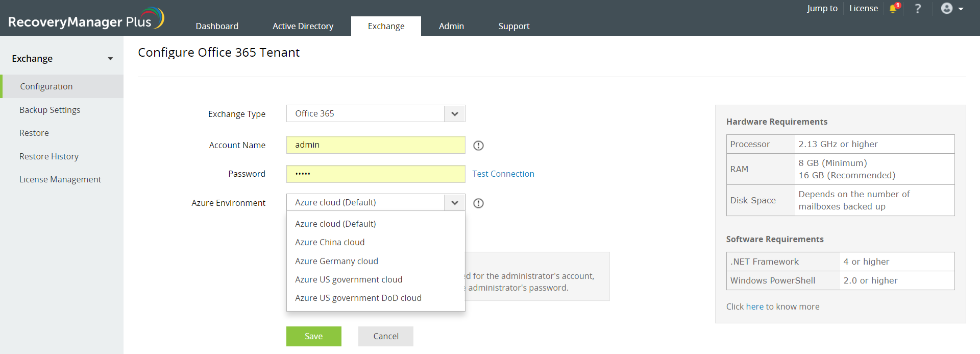
Task: Click the RecoveryManager Plus logo
Action: [x=86, y=19]
